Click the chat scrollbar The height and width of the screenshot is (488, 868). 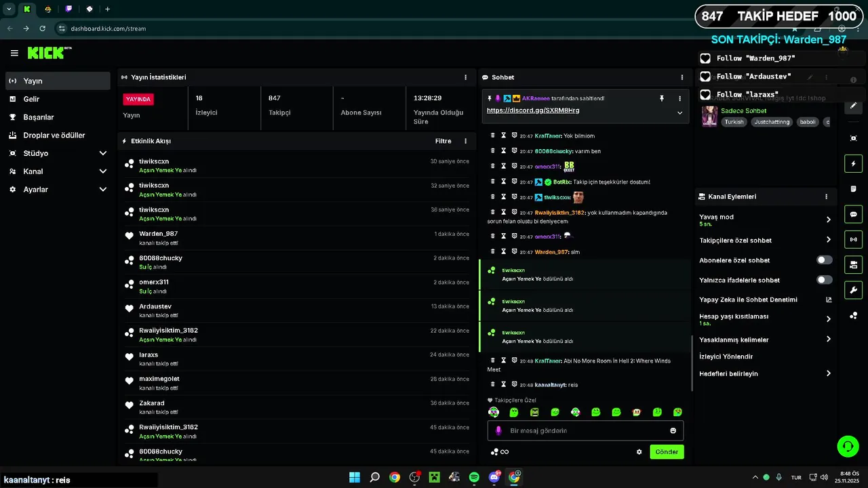691,363
